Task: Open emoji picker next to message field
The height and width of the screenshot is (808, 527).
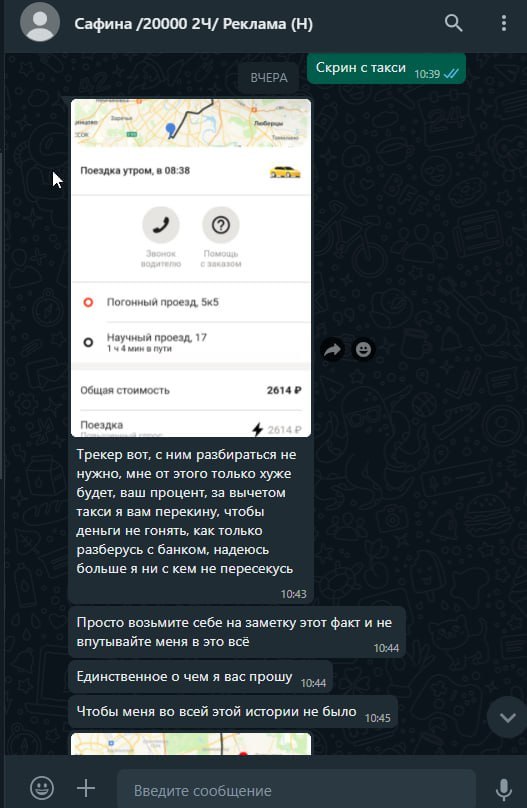Action: click(42, 788)
